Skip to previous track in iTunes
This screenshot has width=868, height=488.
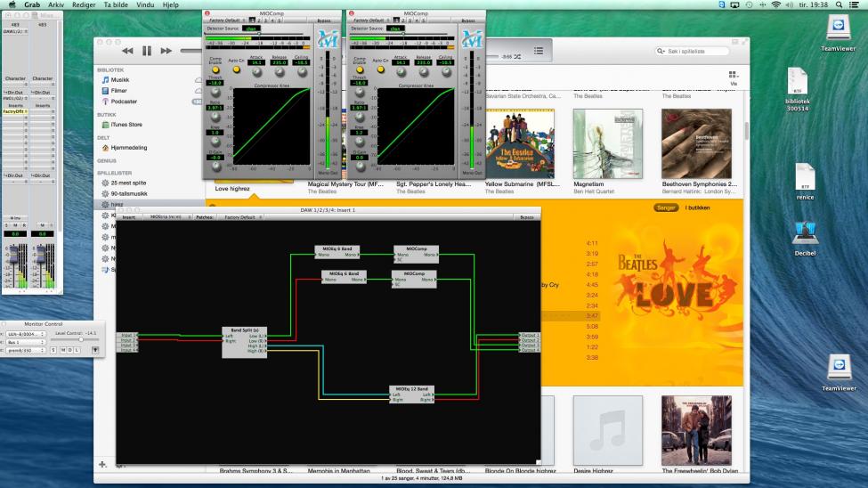click(x=127, y=51)
